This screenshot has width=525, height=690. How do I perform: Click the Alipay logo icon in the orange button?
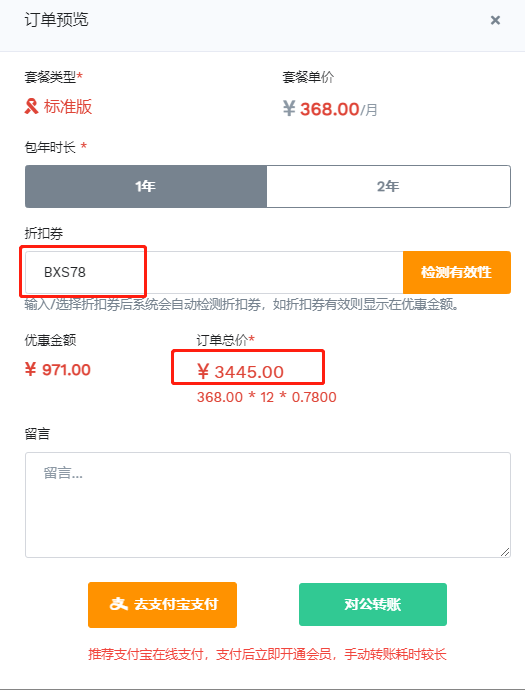118,604
